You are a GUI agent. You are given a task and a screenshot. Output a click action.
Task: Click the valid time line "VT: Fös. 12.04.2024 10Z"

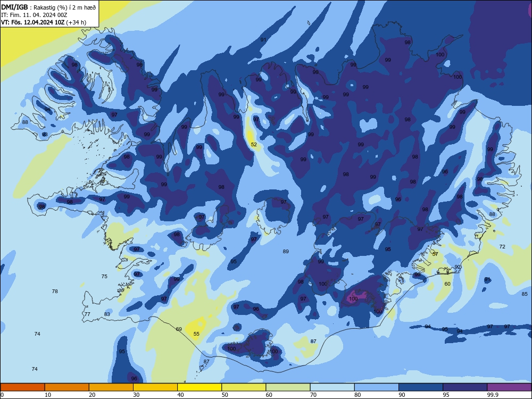(33, 22)
